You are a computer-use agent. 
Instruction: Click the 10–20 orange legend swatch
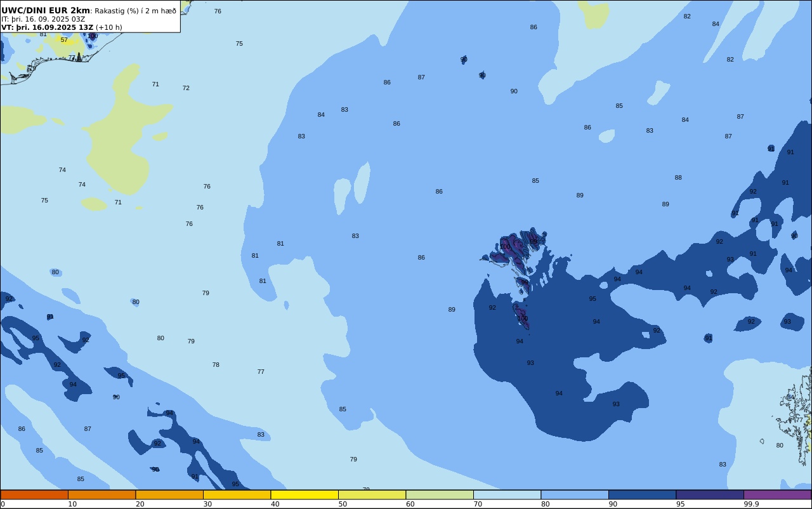click(x=101, y=494)
